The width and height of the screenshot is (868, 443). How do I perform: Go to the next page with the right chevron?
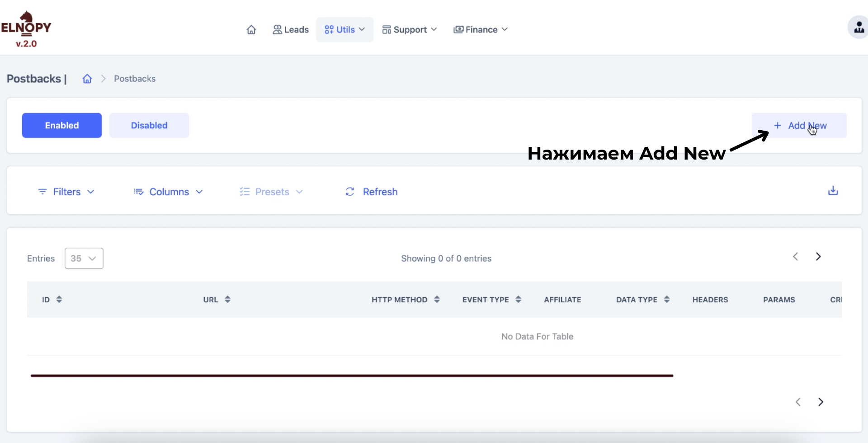coord(818,256)
